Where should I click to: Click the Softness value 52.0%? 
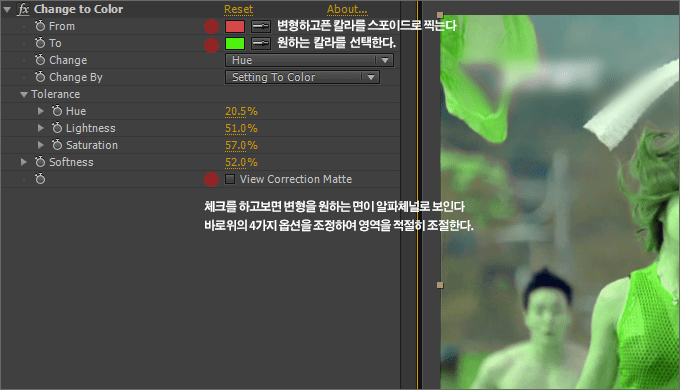(241, 162)
